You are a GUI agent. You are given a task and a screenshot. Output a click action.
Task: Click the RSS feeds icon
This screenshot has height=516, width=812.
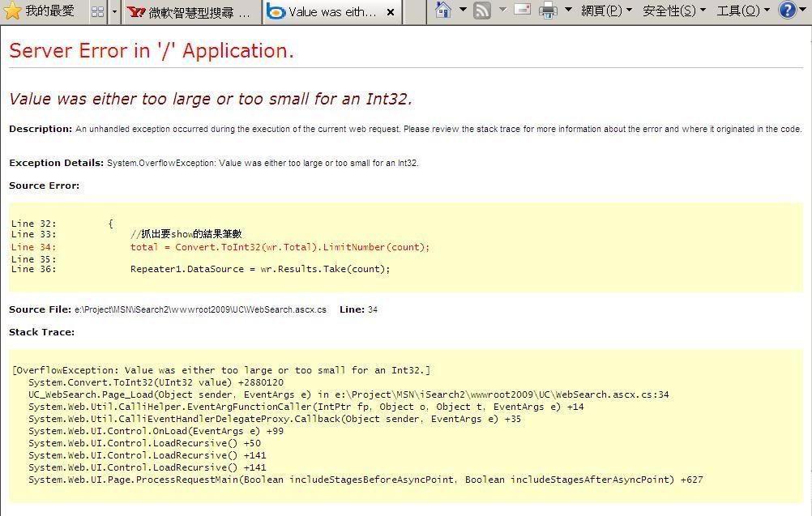482,11
